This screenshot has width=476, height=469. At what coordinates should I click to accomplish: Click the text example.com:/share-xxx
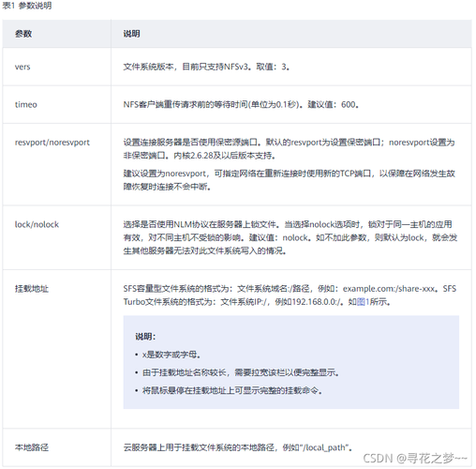tap(389, 289)
